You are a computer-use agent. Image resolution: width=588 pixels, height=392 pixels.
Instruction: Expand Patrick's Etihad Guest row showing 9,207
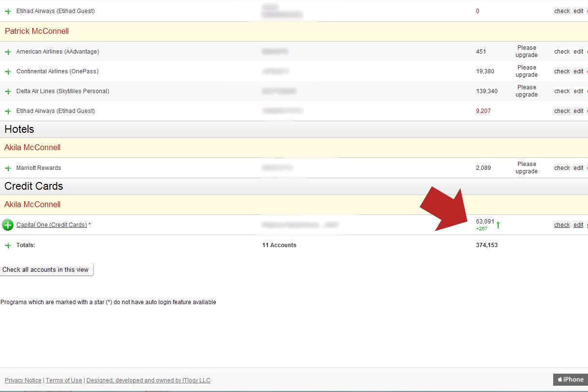8,111
